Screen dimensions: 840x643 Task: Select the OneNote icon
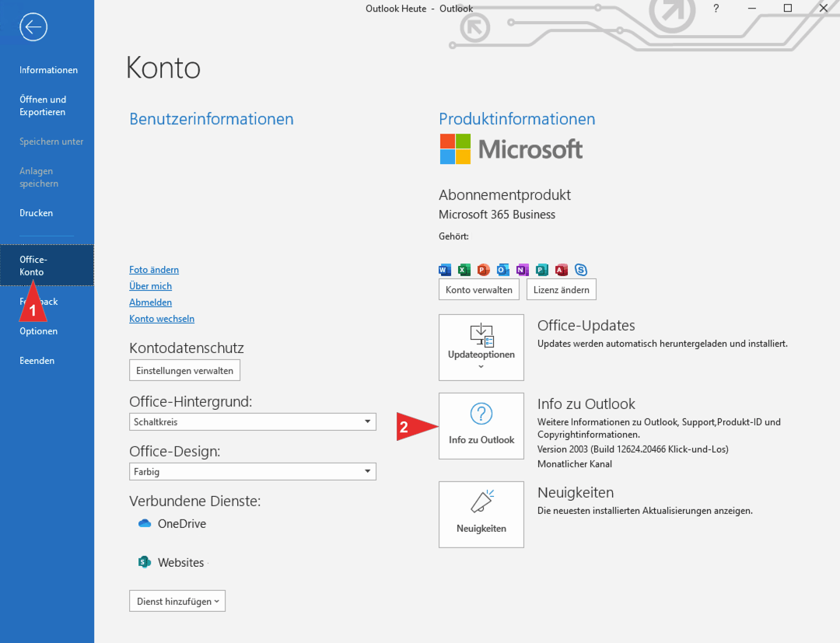coord(522,270)
